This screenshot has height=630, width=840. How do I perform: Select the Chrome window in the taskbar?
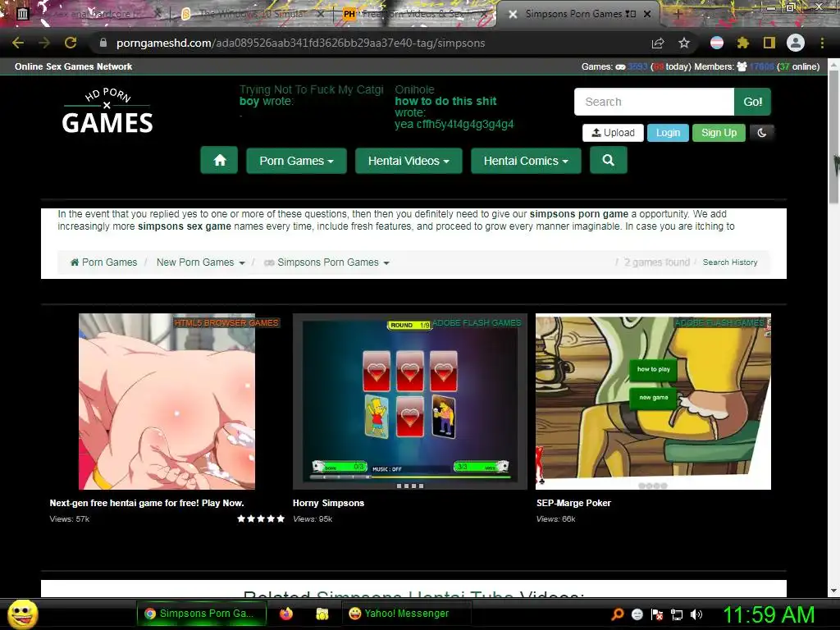(202, 614)
